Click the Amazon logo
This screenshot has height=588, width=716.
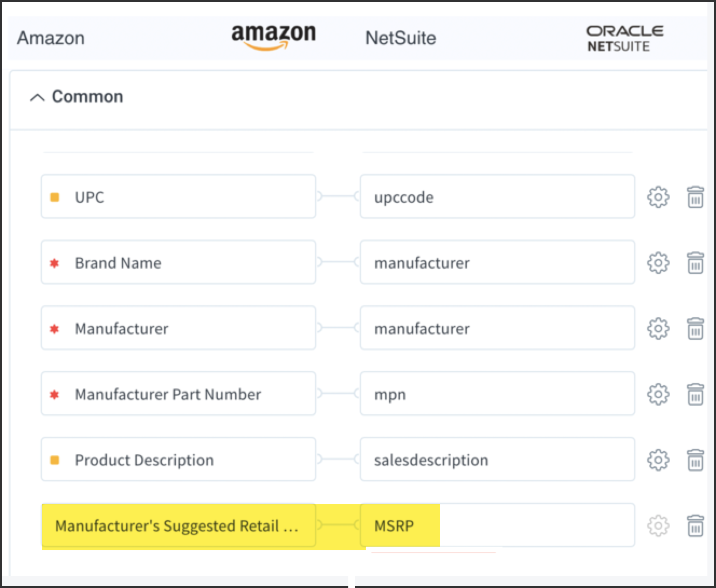273,37
